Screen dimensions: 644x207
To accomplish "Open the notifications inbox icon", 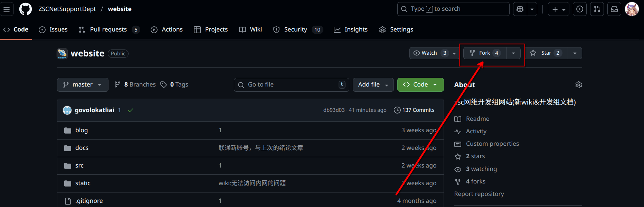I will click(x=614, y=9).
